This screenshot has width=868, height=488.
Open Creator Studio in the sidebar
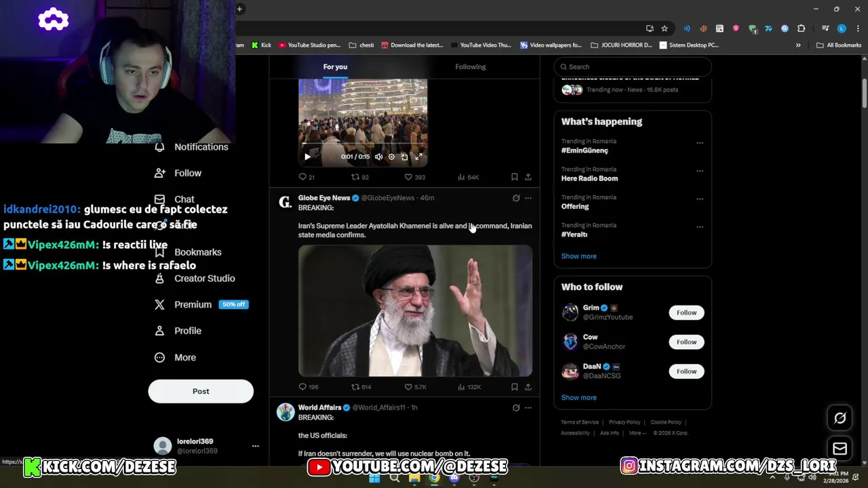click(195, 279)
